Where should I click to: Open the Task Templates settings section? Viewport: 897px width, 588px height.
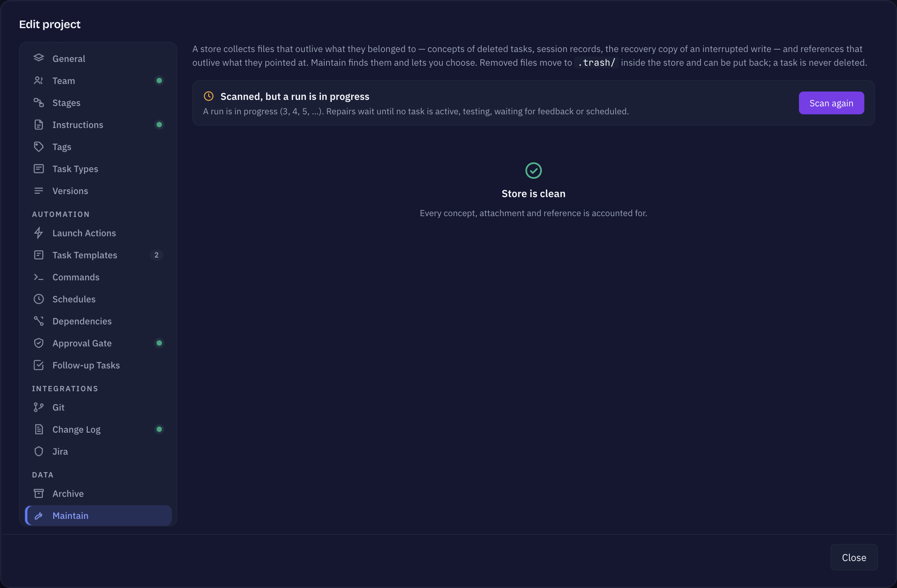tap(98, 255)
